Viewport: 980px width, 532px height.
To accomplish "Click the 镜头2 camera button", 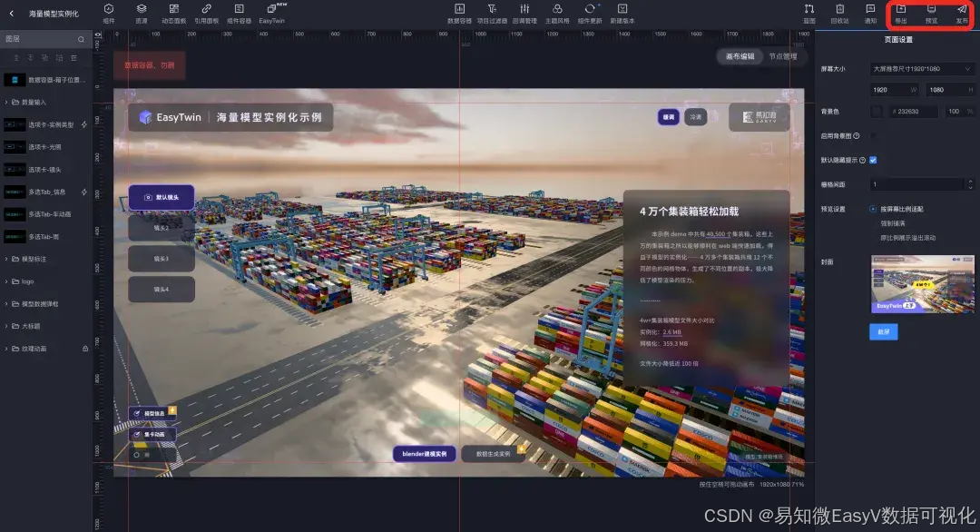I will (162, 228).
